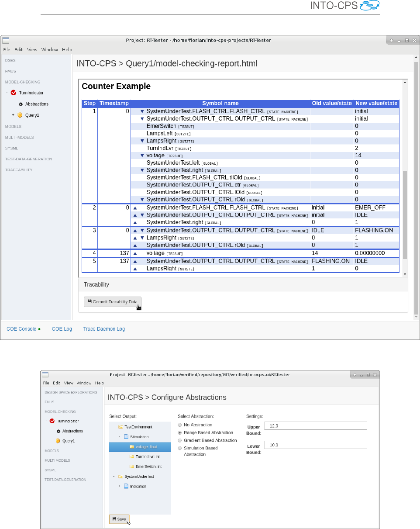This screenshot has height=529, width=420.
Task: Open the COE Console link
Action: point(21,329)
